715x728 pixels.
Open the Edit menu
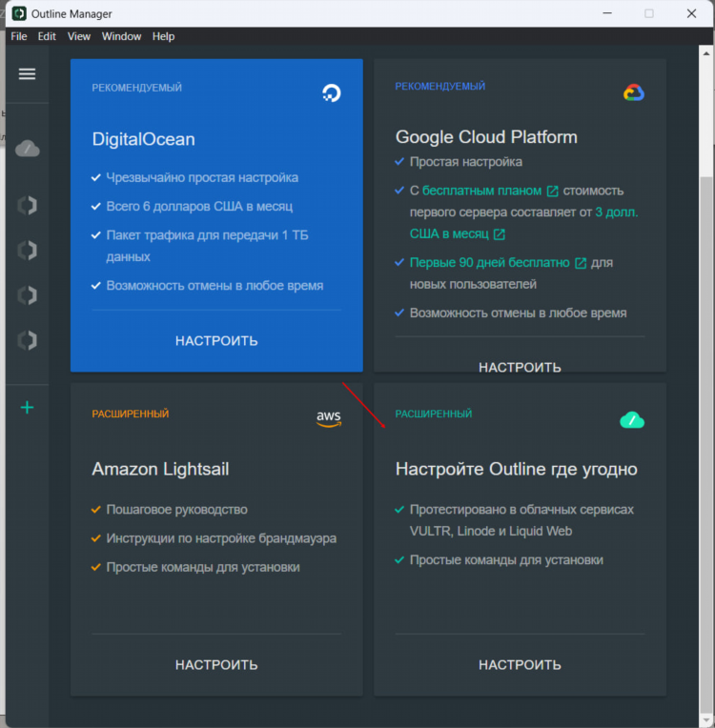[x=47, y=36]
